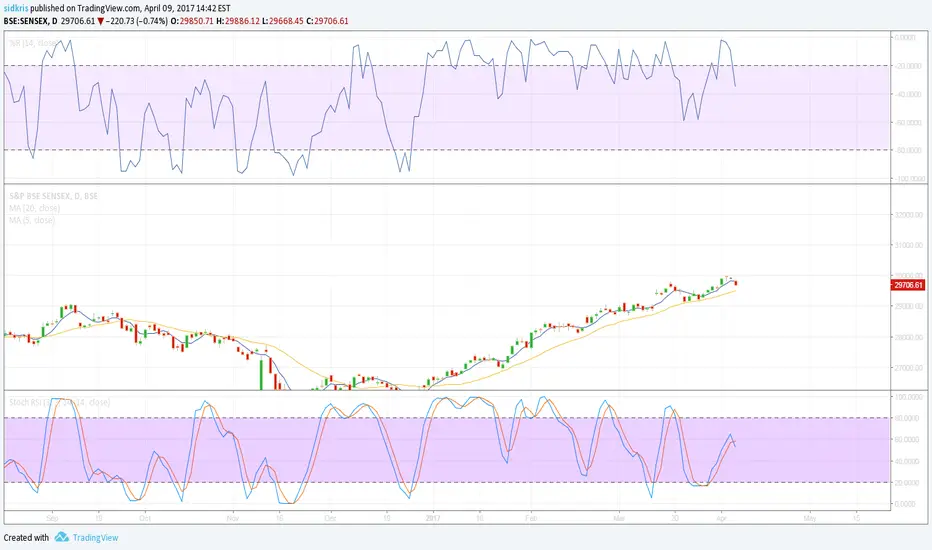
Task: Open the TradingView link beside Created with
Action: 95,538
